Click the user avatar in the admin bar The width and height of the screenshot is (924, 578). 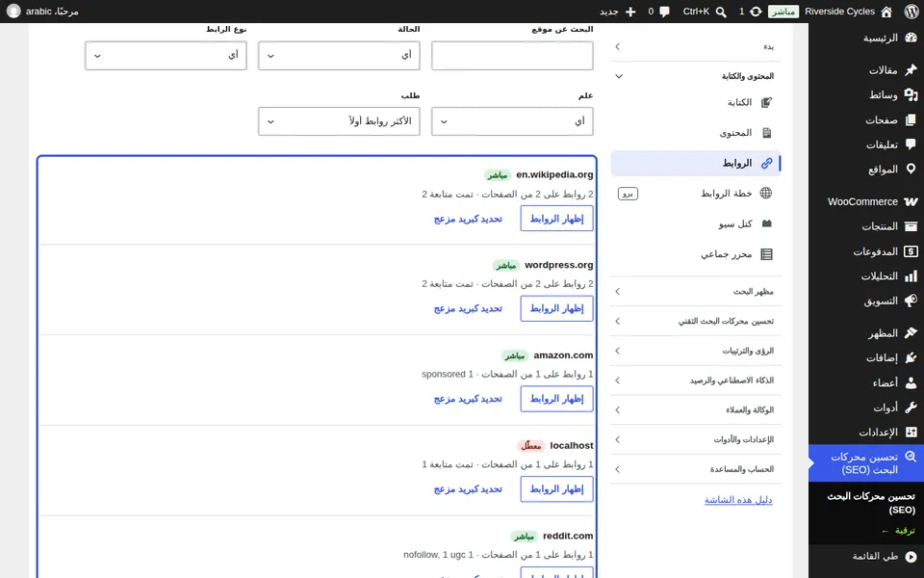pos(13,12)
